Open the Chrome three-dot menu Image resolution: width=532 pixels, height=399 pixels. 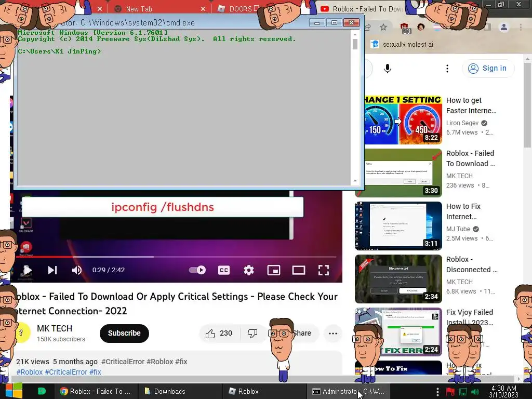pos(521,27)
